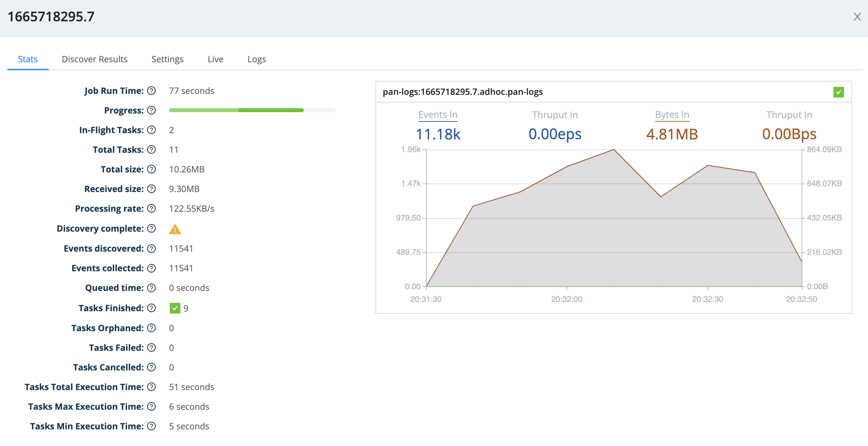This screenshot has height=446, width=868.
Task: Click the 0.00Bps throughput value
Action: click(789, 134)
